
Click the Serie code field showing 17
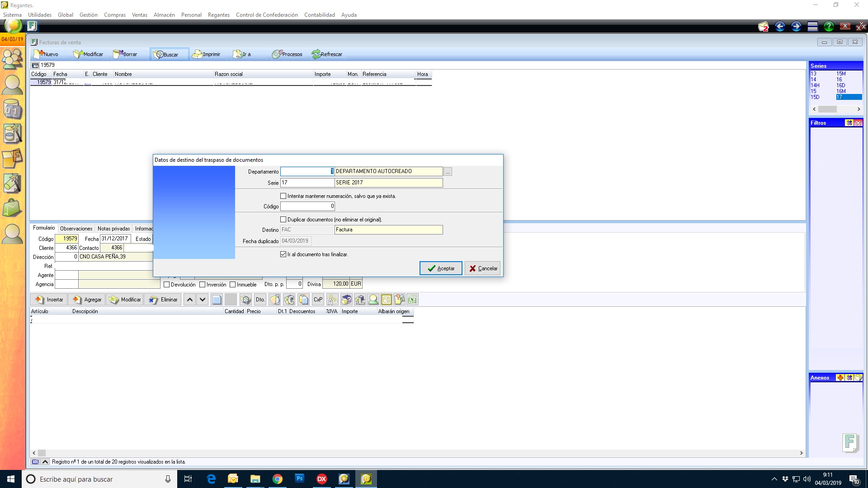(x=307, y=183)
